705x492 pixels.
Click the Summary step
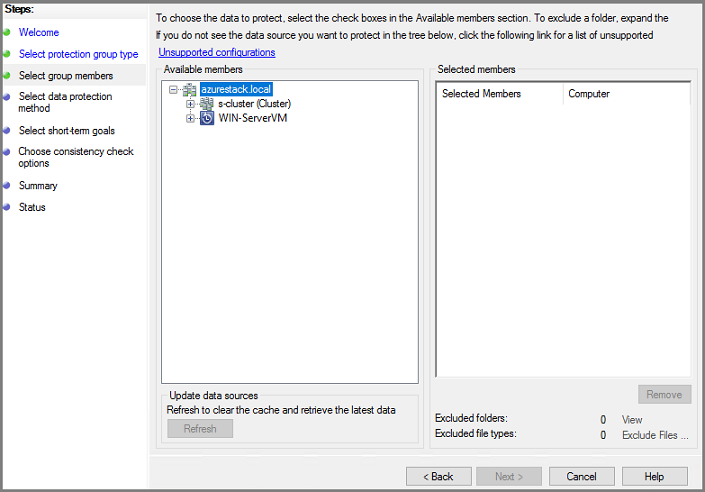coord(38,186)
